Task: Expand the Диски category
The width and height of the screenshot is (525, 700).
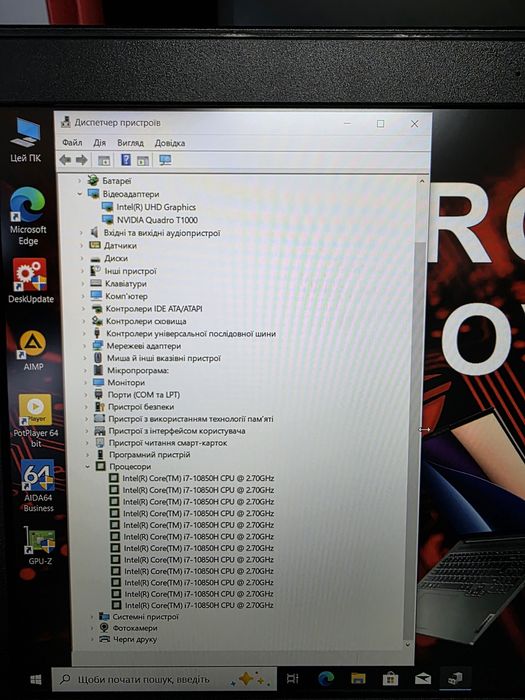Action: click(x=82, y=258)
